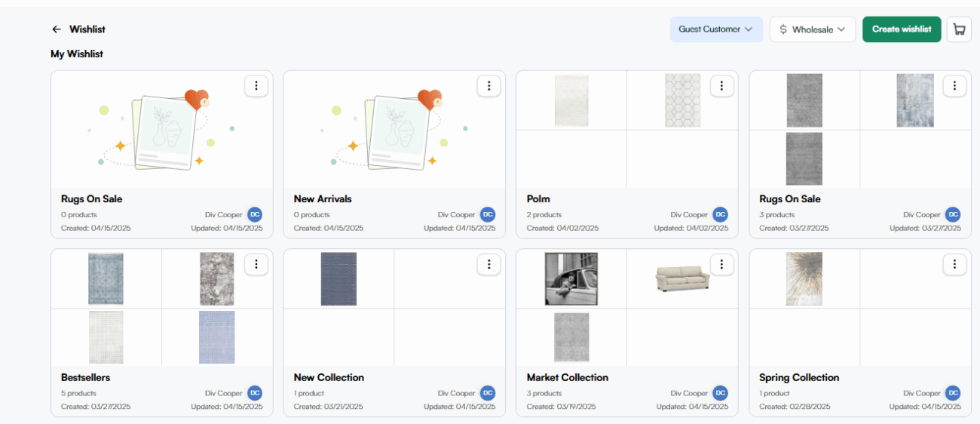Open three-dot menu on Market Collection wishlist

point(721,264)
